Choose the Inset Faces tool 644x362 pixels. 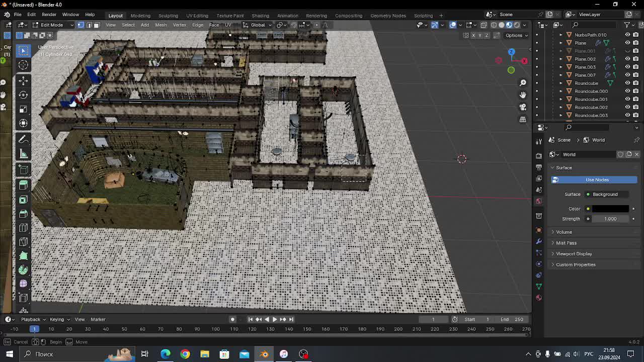23,200
